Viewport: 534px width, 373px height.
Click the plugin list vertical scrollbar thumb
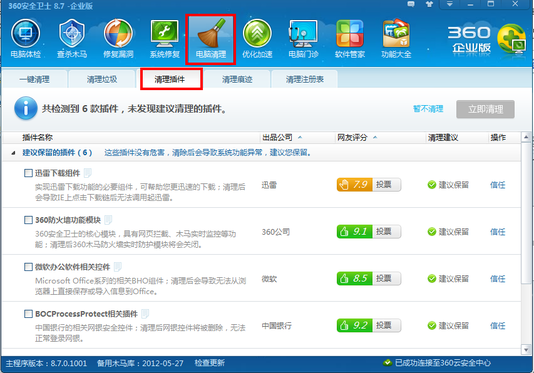coord(526,213)
